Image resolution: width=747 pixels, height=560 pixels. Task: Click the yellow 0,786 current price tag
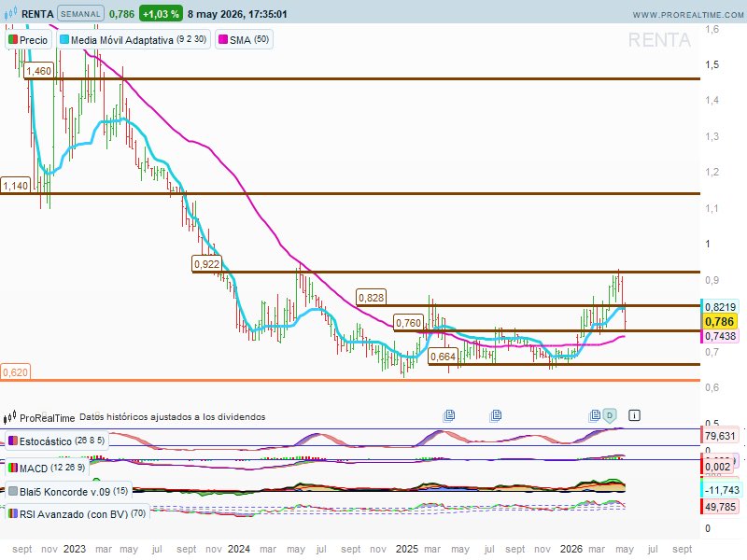coord(719,321)
